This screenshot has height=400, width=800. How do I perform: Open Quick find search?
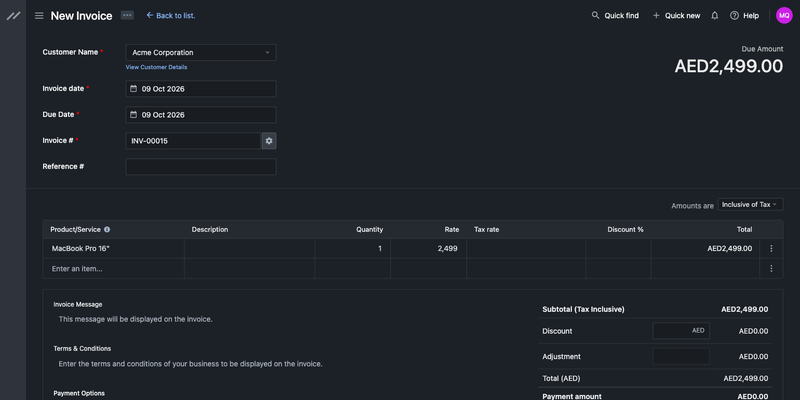pos(615,16)
